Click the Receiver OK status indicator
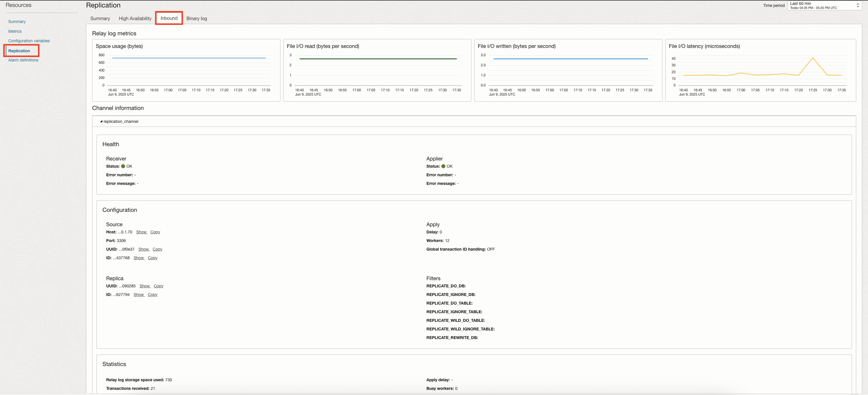 [x=122, y=166]
